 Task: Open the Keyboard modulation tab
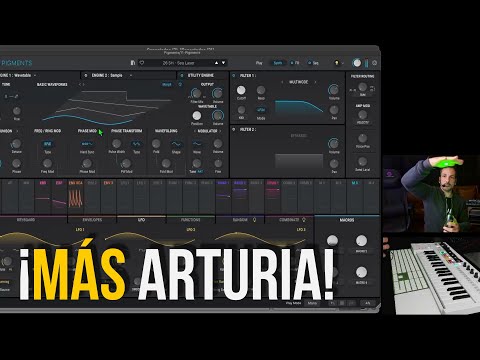[26, 220]
